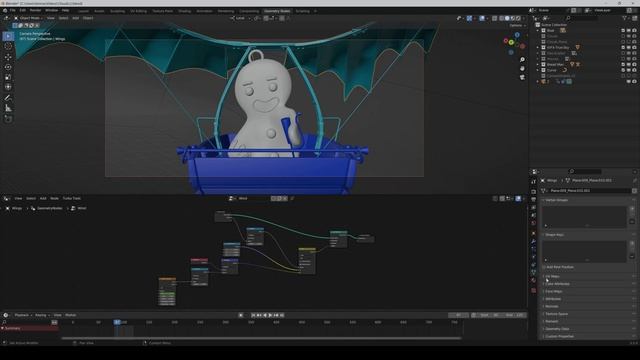
Task: Click the viewport zoom magnifier icon
Action: (522, 60)
